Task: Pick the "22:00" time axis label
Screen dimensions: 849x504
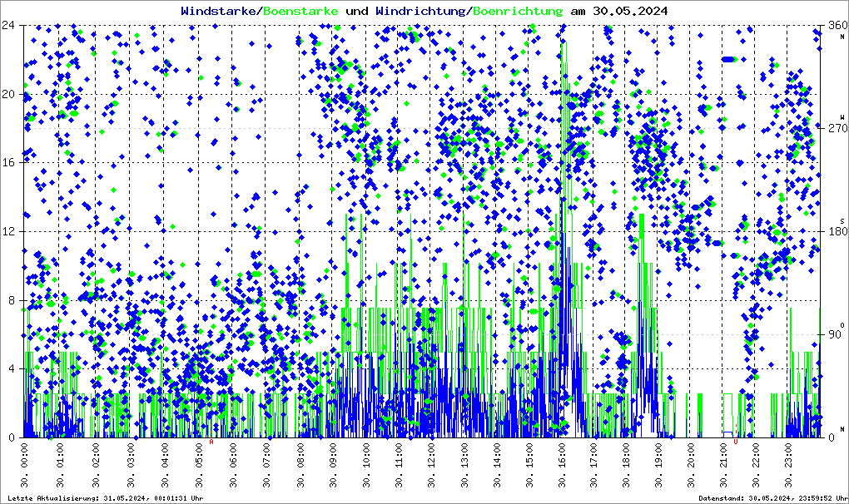Action: pyautogui.click(x=755, y=465)
